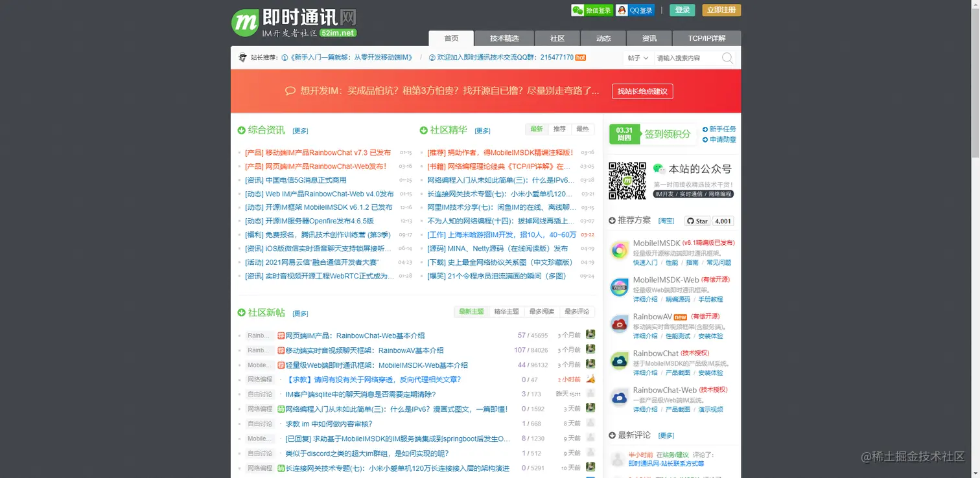Image resolution: width=980 pixels, height=478 pixels.
Task: Click the 03.31 周四 check-in calendar badge
Action: [x=624, y=134]
